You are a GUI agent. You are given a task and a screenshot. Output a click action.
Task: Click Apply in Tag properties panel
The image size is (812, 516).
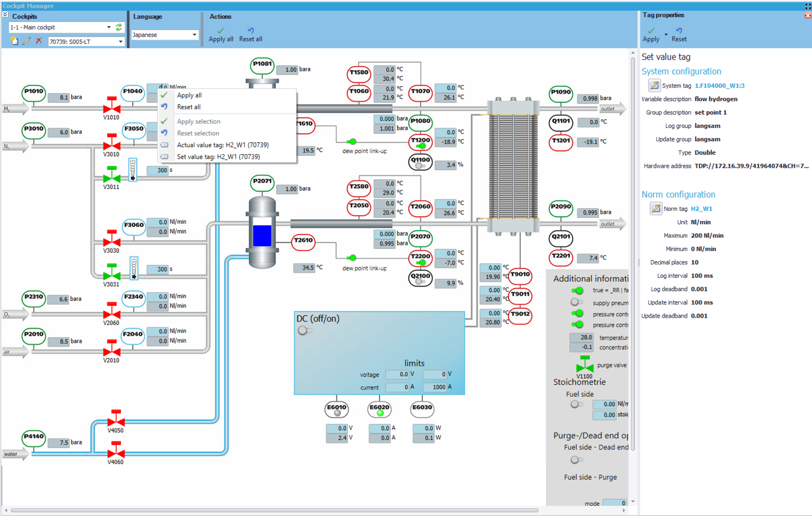tap(651, 34)
